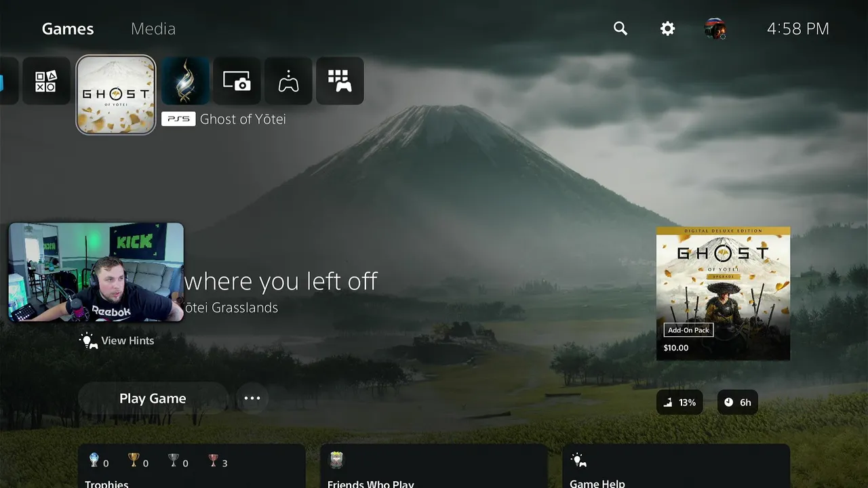
Task: Click the 13% progress badge
Action: point(679,403)
